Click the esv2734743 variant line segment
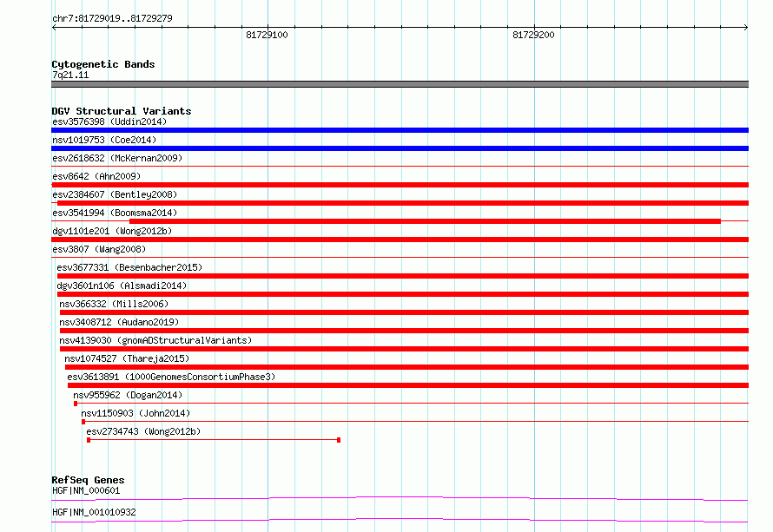773x532 pixels. pyautogui.click(x=214, y=440)
